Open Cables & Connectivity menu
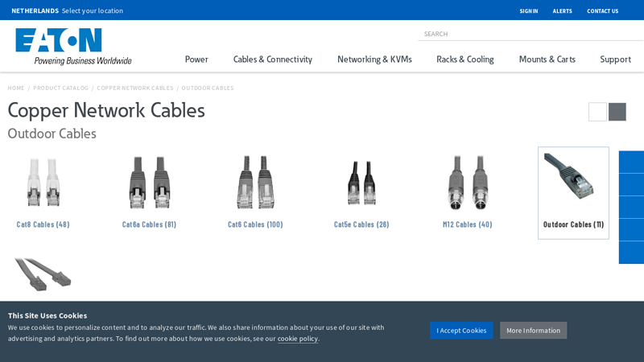644x362 pixels. [x=273, y=60]
